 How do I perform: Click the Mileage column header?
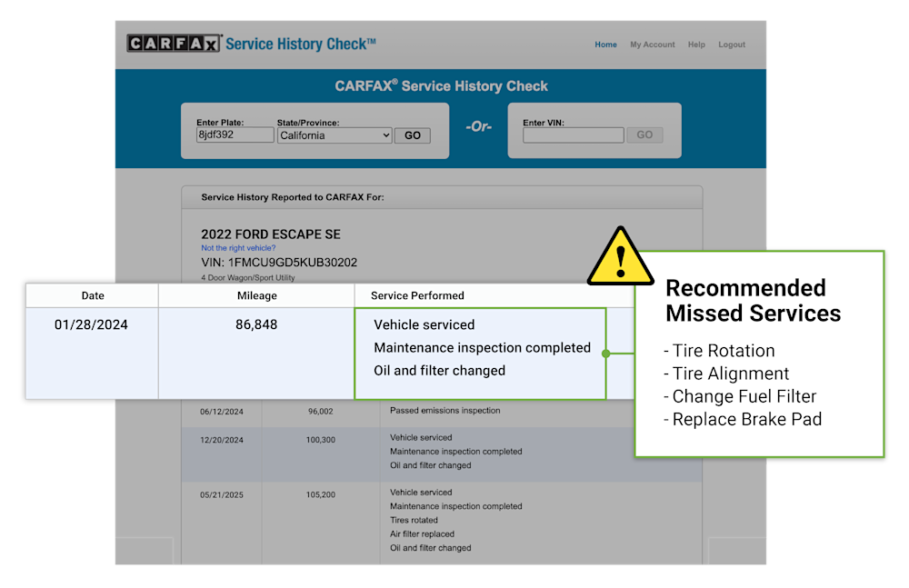(x=257, y=295)
